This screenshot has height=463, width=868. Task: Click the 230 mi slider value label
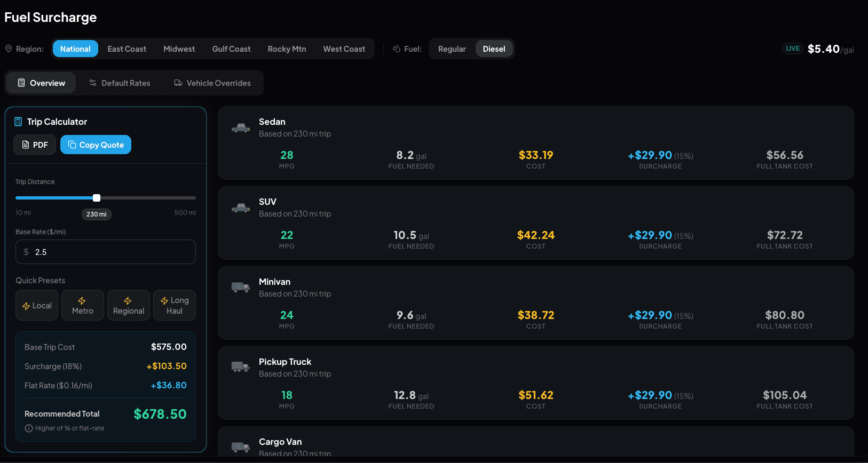(97, 214)
